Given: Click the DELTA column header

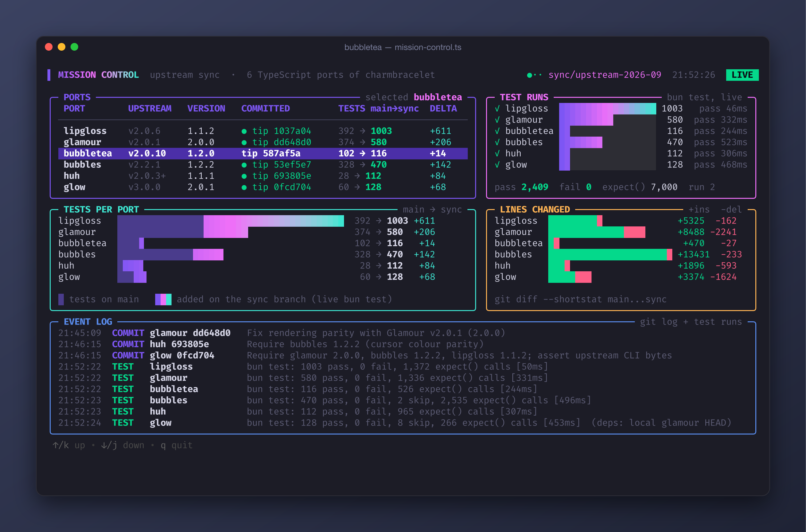Looking at the screenshot, I should [443, 109].
